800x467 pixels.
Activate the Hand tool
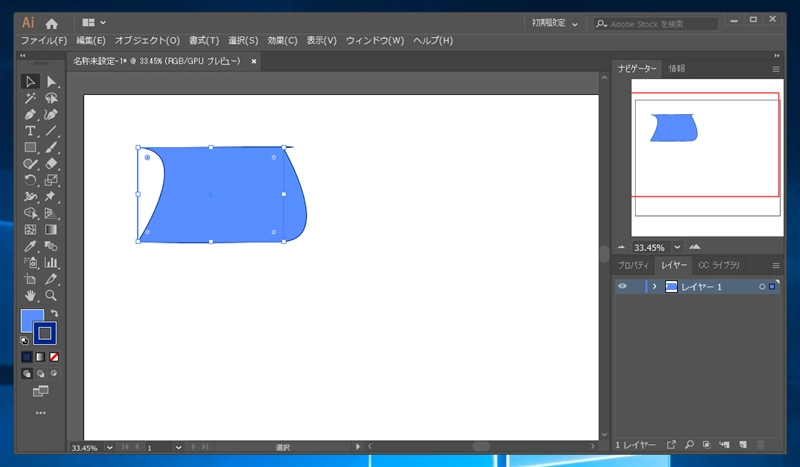pos(30,296)
